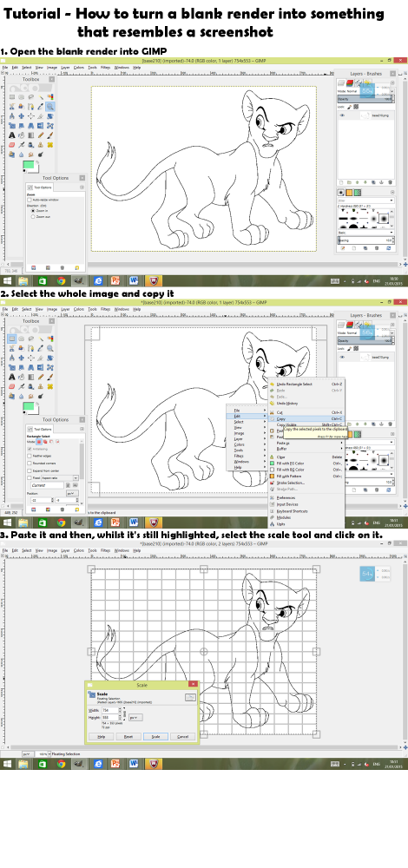The width and height of the screenshot is (408, 868).
Task: Open px unit dropdown in step 2 Tool Options
Action: pyautogui.click(x=73, y=493)
